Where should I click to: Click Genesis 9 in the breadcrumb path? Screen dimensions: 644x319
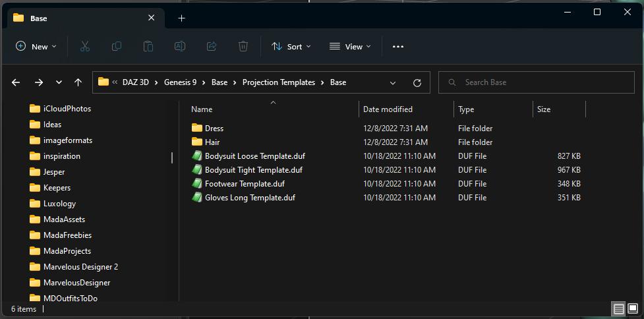[x=180, y=82]
